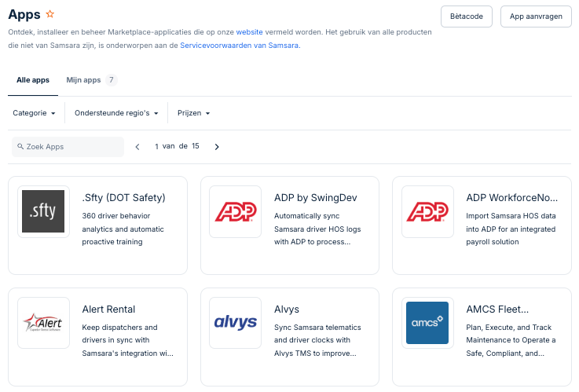Open the Alvys app title
This screenshot has height=392, width=579.
(287, 310)
